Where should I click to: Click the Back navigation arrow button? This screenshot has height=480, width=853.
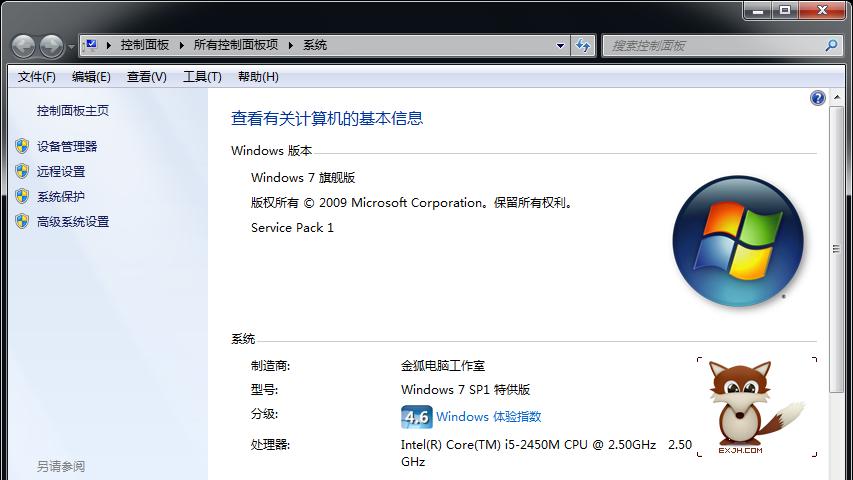(x=23, y=46)
